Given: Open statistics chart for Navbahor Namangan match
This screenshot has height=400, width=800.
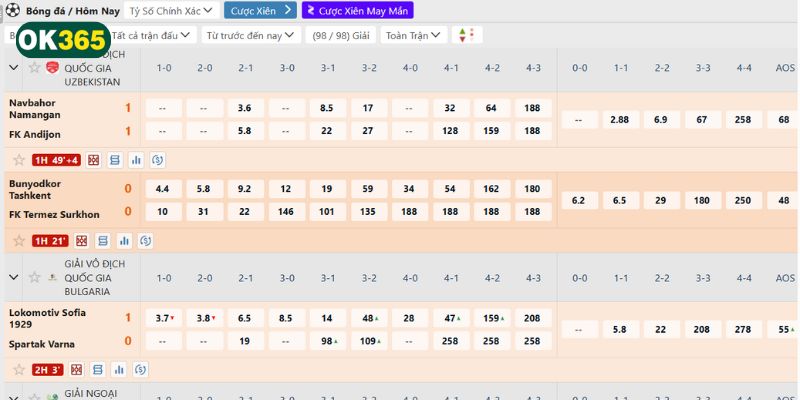Looking at the screenshot, I should point(136,160).
